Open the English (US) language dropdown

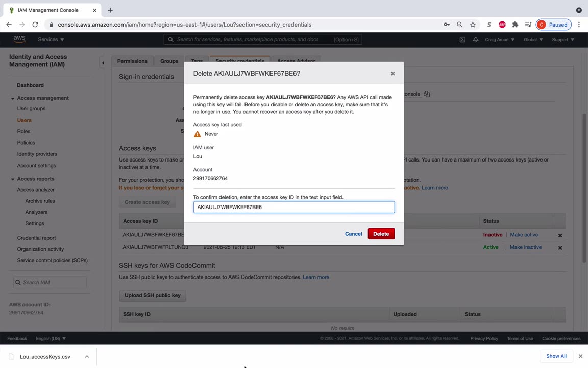click(51, 339)
